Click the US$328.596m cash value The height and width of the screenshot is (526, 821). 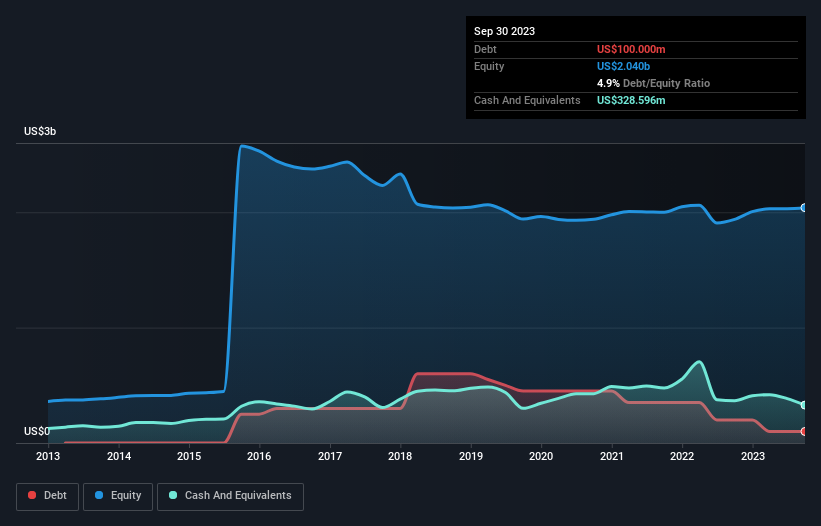pyautogui.click(x=631, y=100)
